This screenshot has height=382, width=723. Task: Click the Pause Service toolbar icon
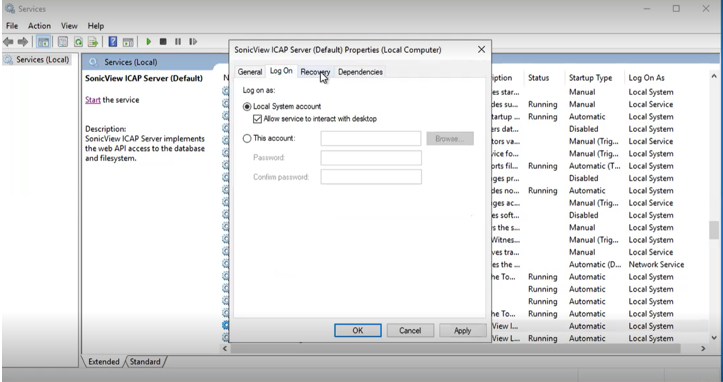point(178,42)
